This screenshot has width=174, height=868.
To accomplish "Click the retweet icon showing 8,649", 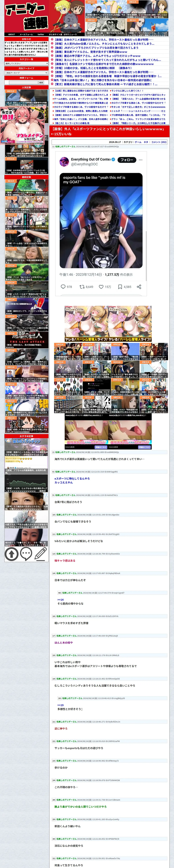I will (82, 287).
